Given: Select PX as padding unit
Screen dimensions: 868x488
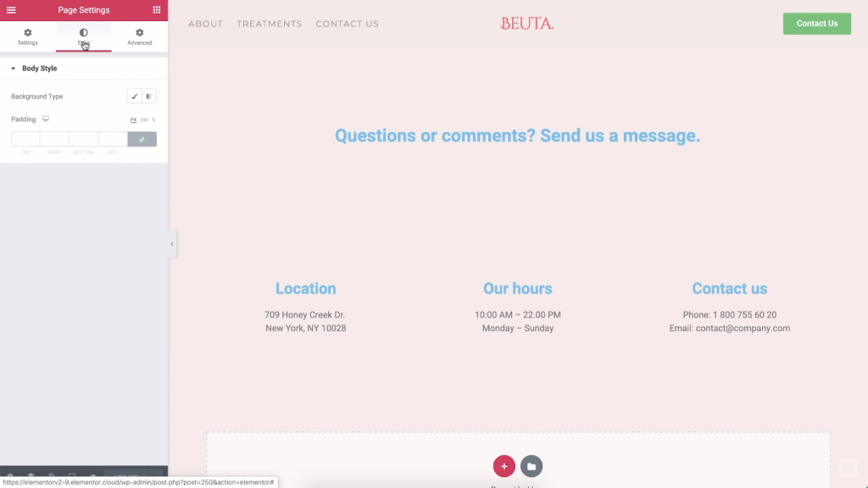Looking at the screenshot, I should [x=133, y=119].
